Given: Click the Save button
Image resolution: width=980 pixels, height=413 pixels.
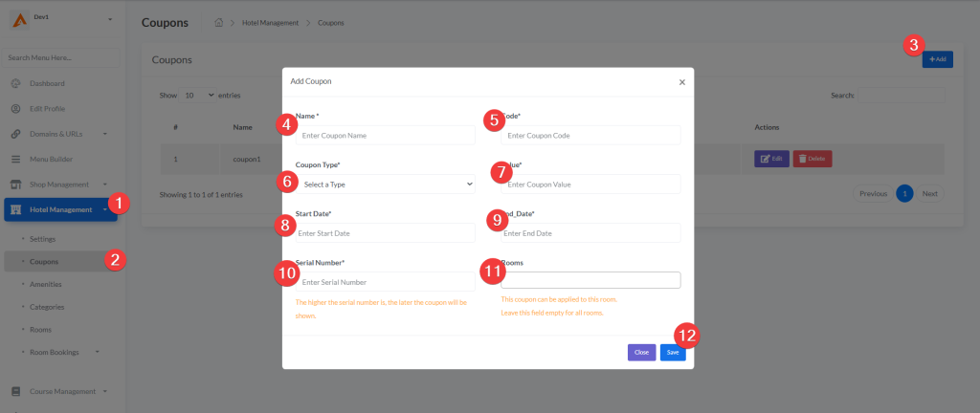Looking at the screenshot, I should click(x=673, y=353).
